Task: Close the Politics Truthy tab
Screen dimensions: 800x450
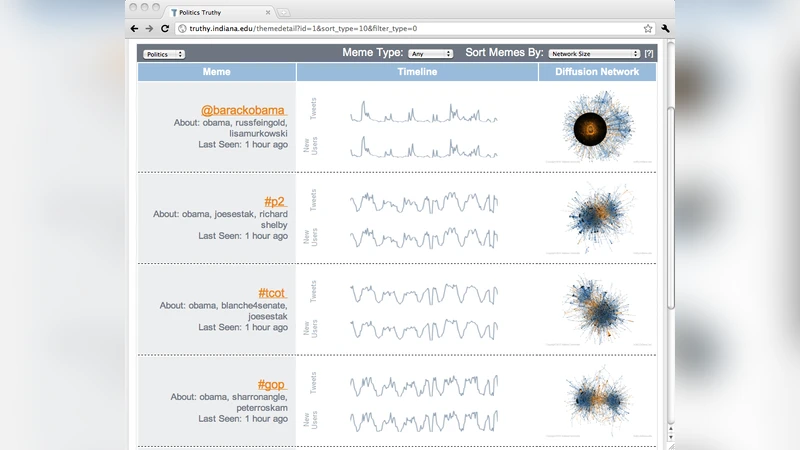Action: (268, 12)
